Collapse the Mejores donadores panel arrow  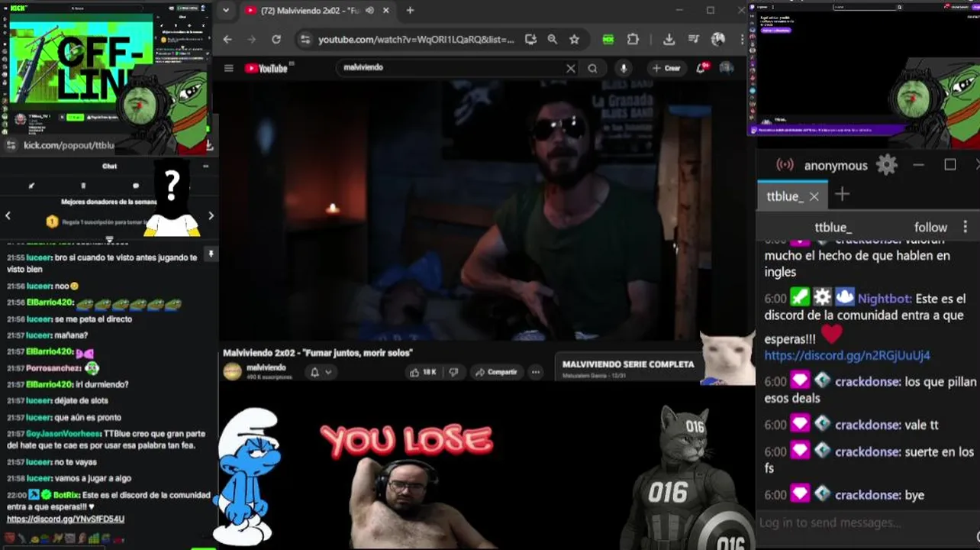(109, 240)
